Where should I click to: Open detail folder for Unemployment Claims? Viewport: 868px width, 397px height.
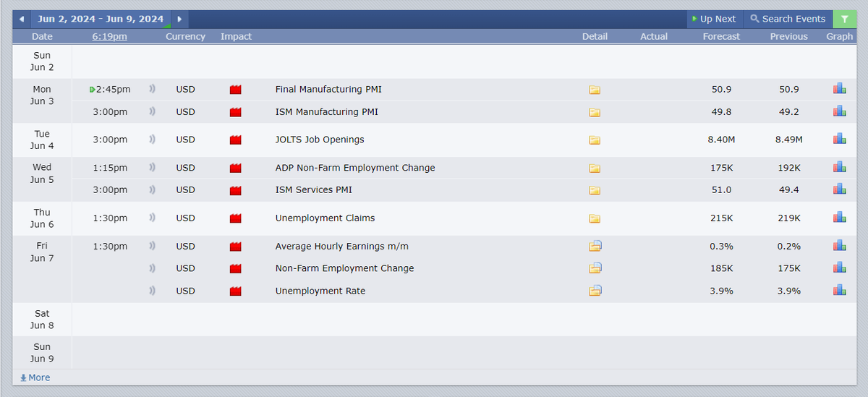[x=595, y=218]
